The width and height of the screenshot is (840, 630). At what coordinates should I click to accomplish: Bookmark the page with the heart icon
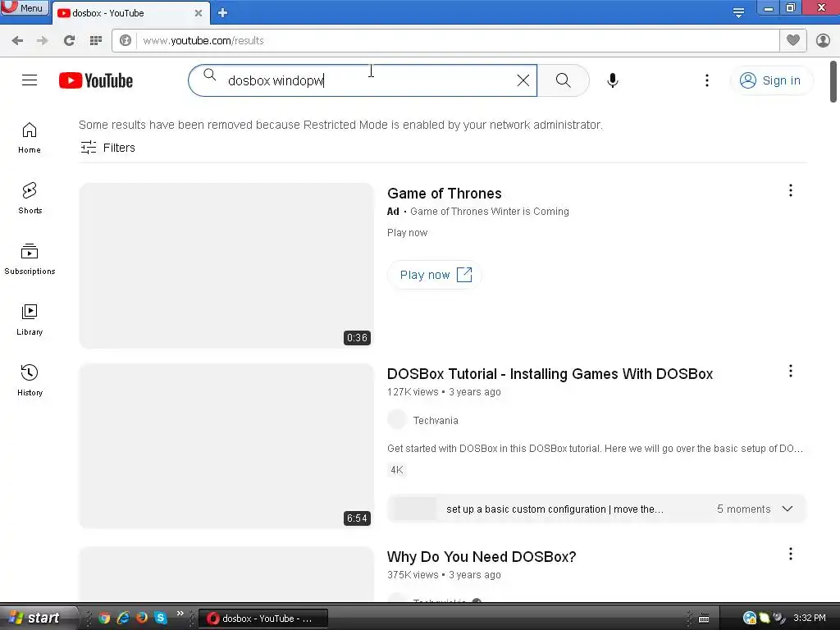coord(793,40)
